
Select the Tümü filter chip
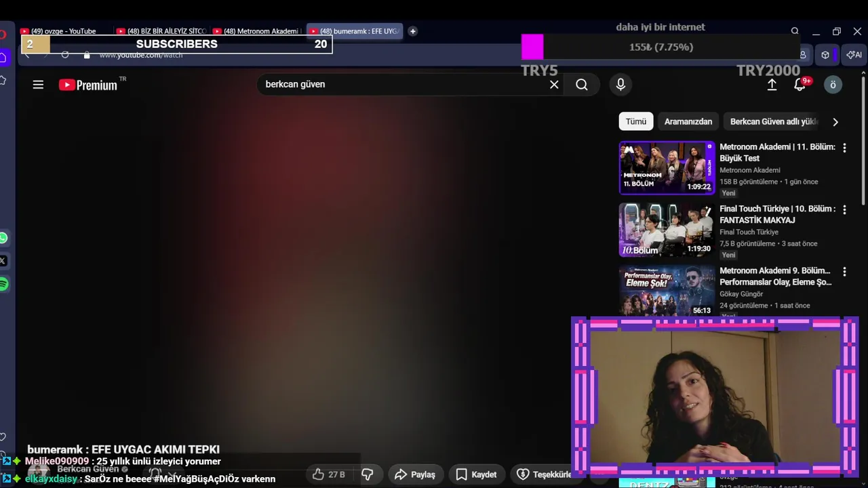636,121
